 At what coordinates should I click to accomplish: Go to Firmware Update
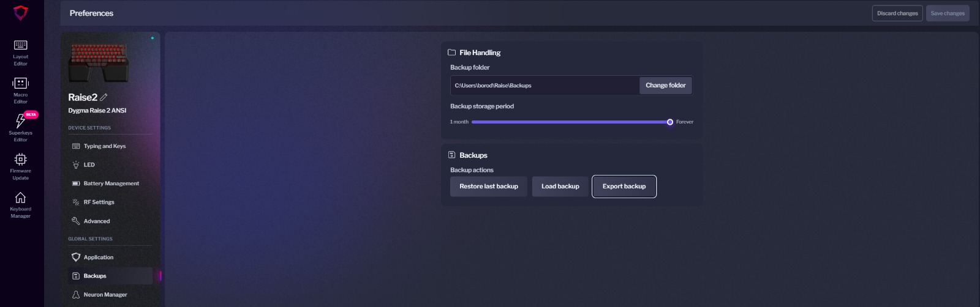pos(20,166)
